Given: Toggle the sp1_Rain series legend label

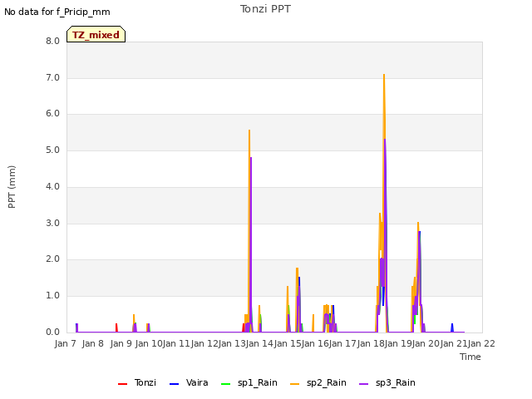Looking at the screenshot, I should [x=258, y=382].
